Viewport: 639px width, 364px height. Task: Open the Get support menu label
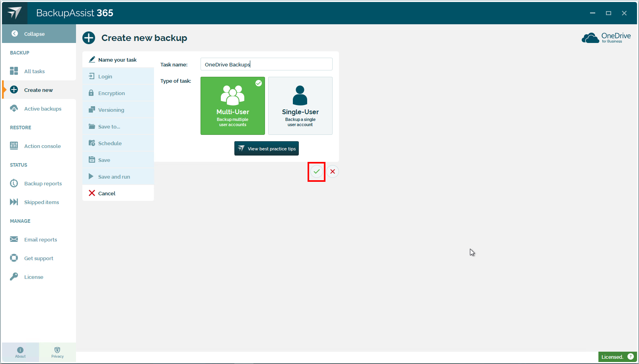[39, 258]
